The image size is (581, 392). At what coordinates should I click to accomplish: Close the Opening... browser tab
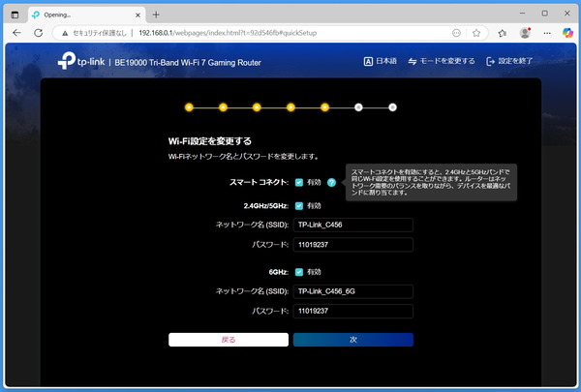tap(138, 15)
